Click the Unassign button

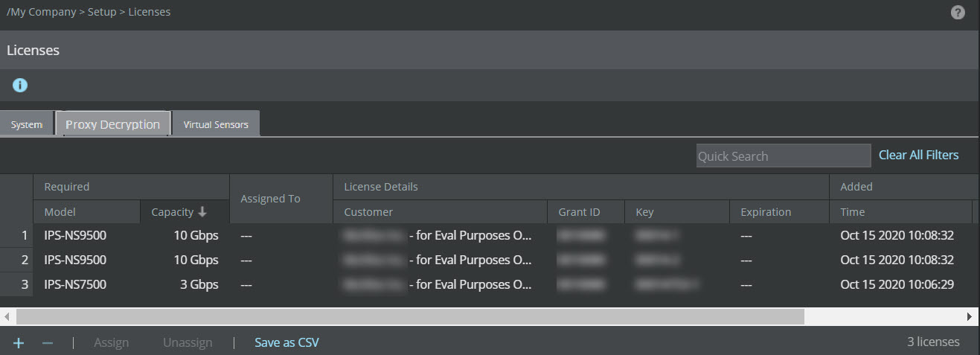188,343
